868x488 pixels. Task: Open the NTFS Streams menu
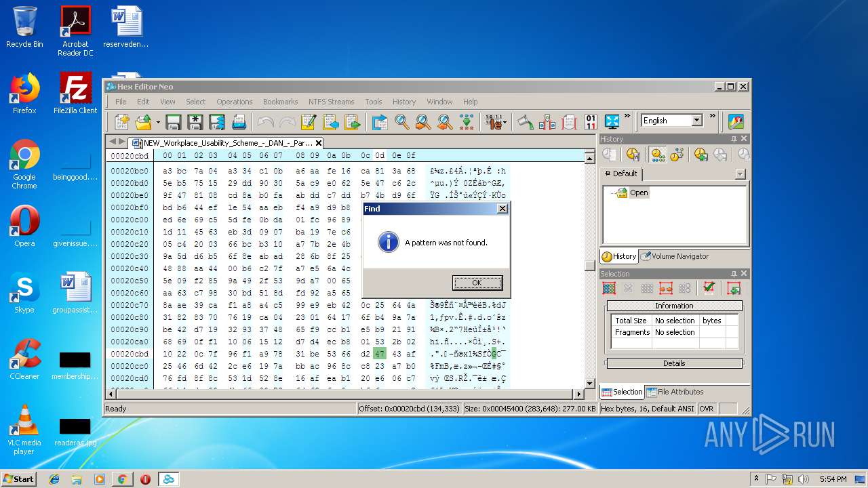[332, 102]
